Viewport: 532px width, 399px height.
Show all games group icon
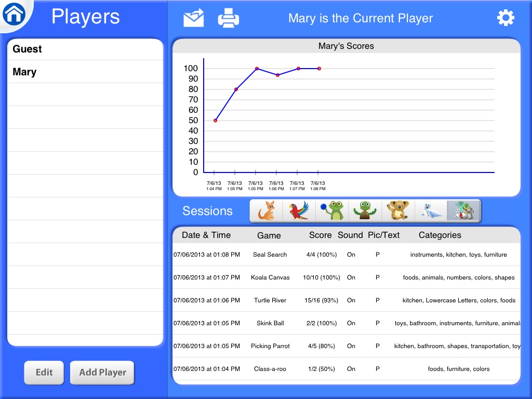[x=463, y=211]
